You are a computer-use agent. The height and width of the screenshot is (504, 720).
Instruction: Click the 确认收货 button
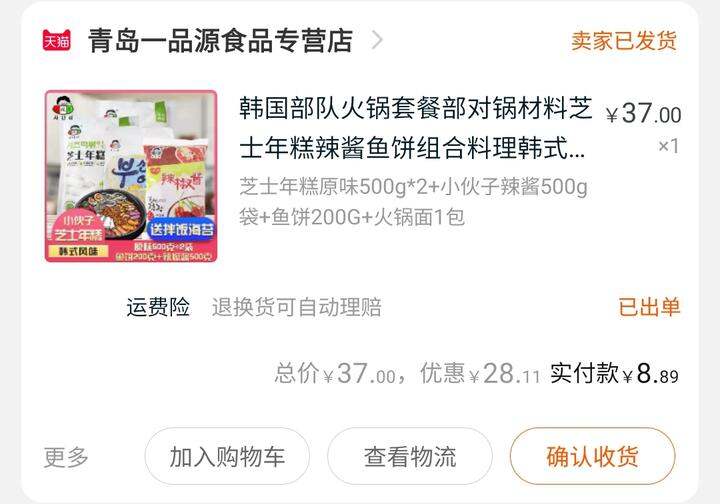[x=592, y=456]
